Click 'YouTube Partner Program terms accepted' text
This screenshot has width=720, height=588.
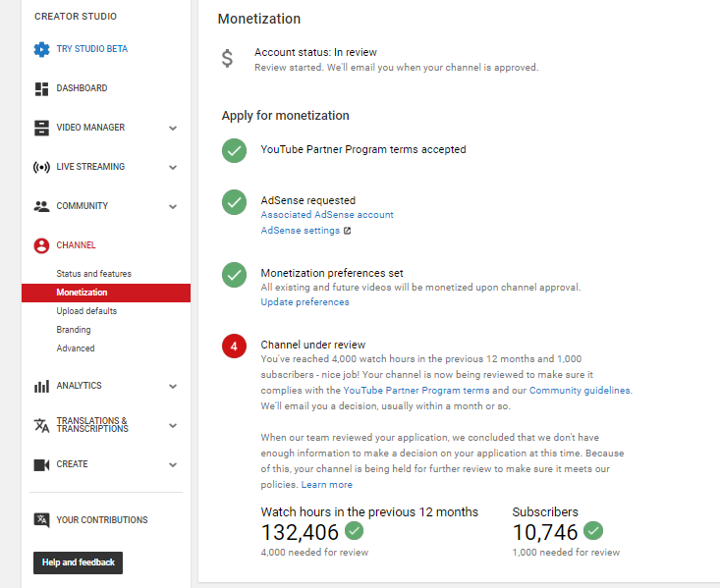(363, 149)
